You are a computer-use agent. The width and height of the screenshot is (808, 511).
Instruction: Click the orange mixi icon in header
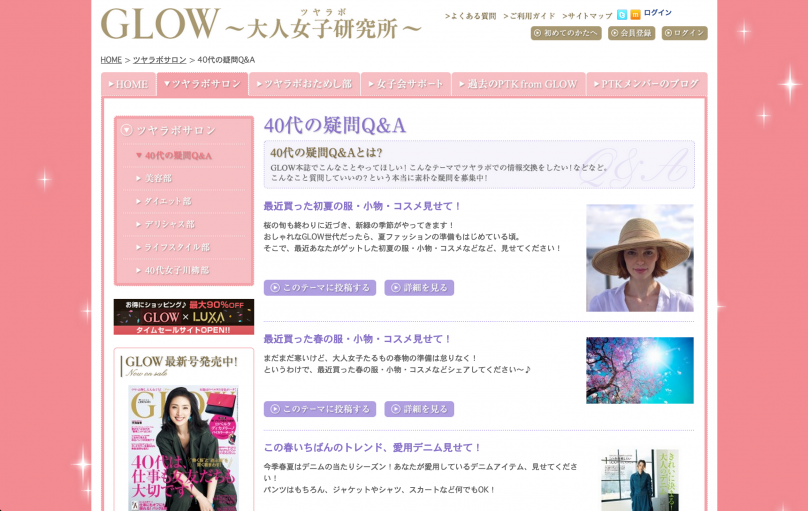pyautogui.click(x=635, y=15)
